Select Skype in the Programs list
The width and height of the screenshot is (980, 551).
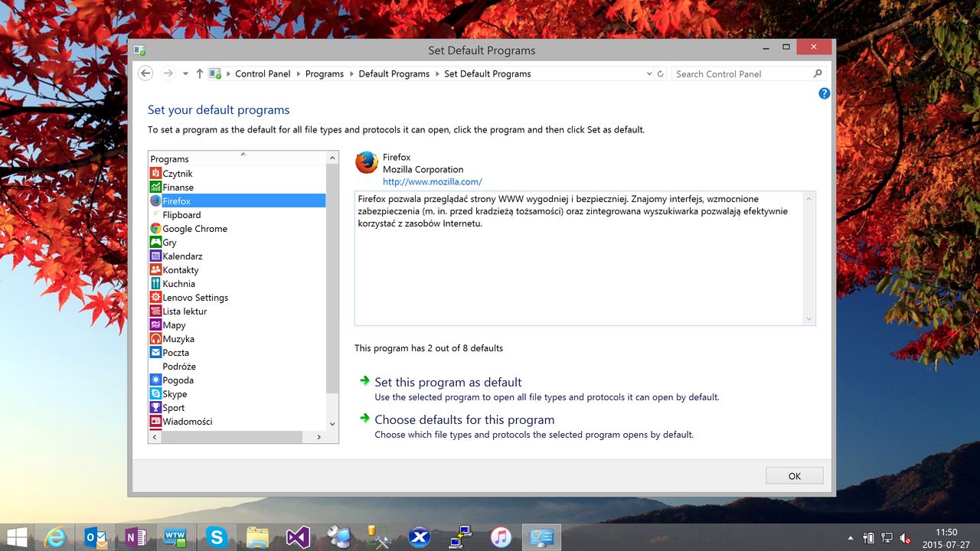tap(237, 394)
